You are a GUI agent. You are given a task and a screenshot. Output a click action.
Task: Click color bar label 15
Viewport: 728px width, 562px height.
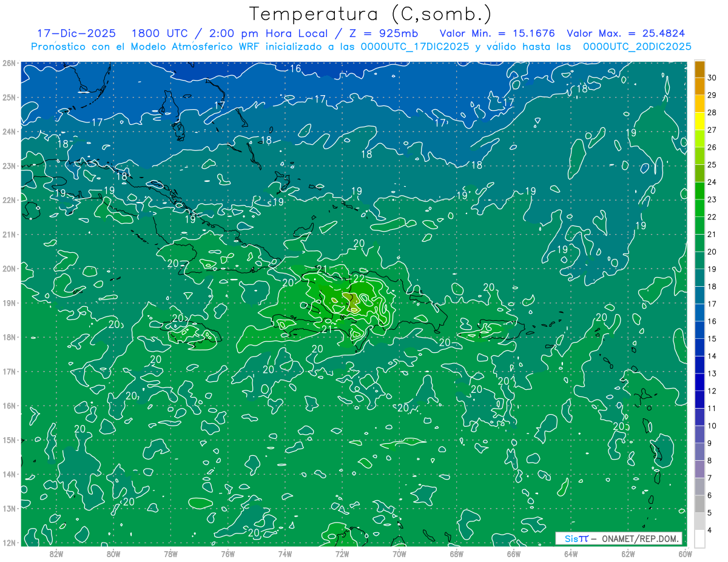(x=712, y=338)
